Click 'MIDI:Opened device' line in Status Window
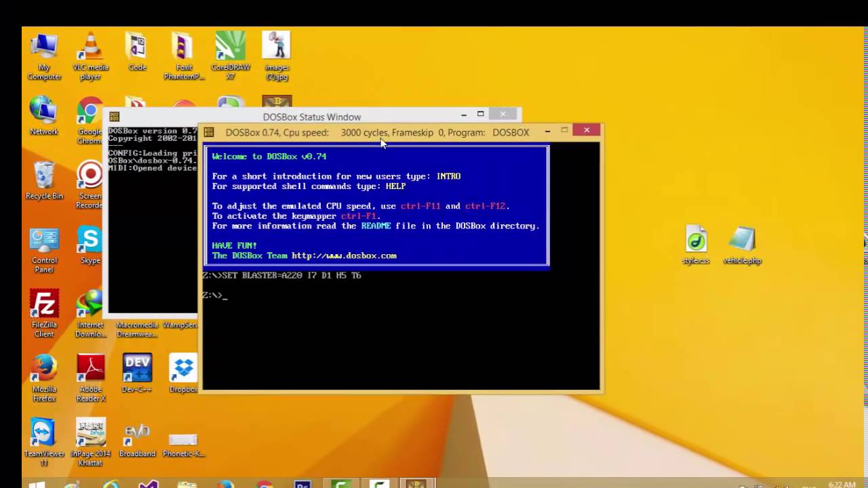 click(x=153, y=168)
